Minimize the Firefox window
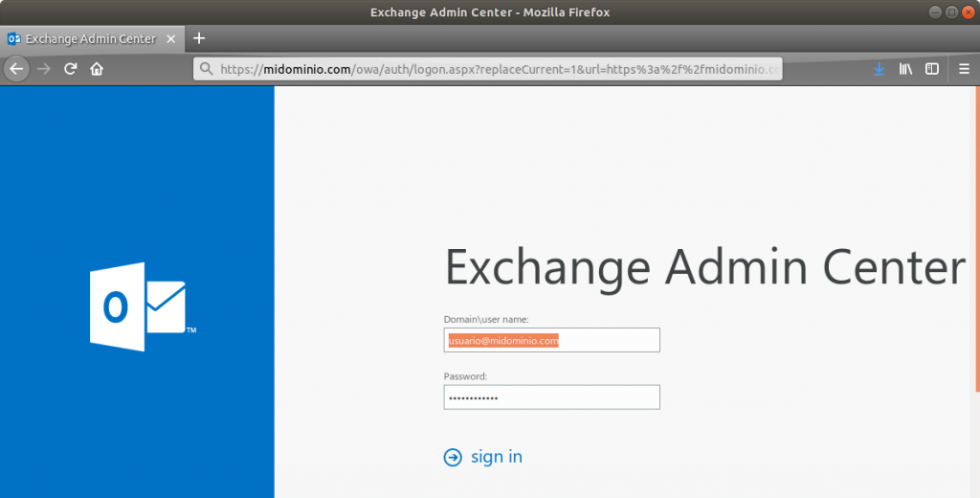This screenshot has height=498, width=980. pyautogui.click(x=935, y=12)
